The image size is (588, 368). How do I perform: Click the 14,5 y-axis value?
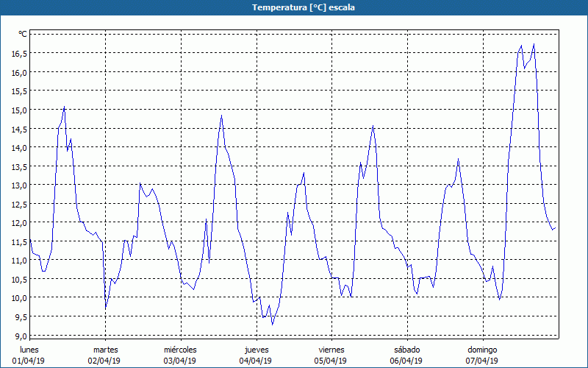19,129
